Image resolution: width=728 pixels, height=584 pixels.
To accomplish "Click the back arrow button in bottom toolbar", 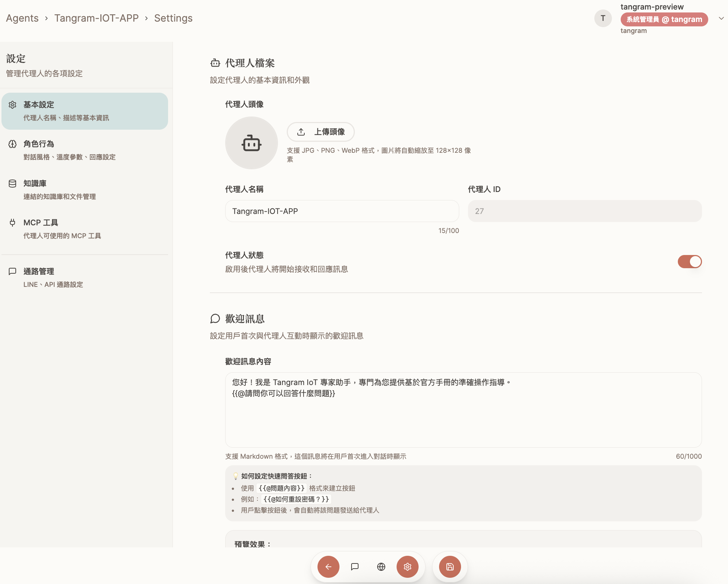I will tap(328, 567).
